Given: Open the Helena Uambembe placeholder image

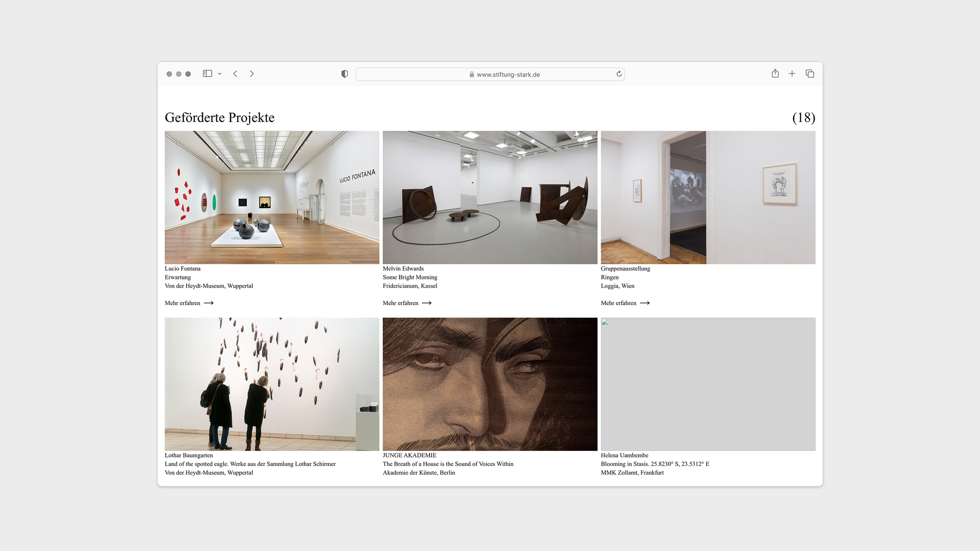Looking at the screenshot, I should click(708, 384).
